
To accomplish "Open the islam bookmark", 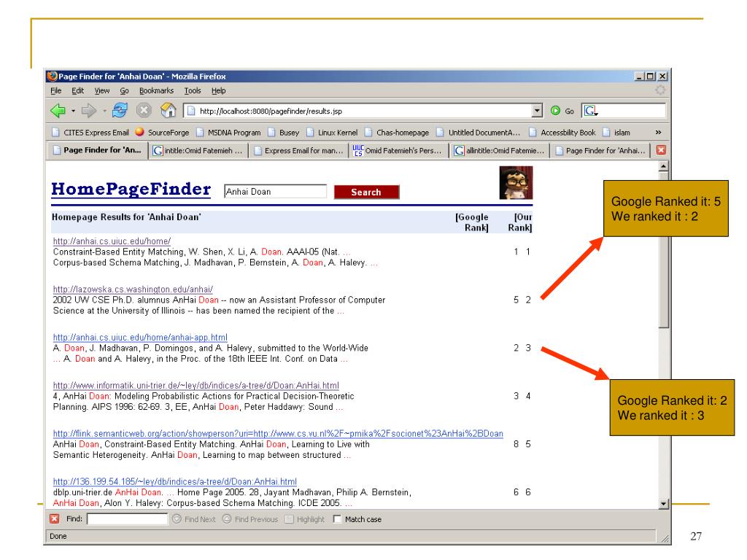I will 616,133.
